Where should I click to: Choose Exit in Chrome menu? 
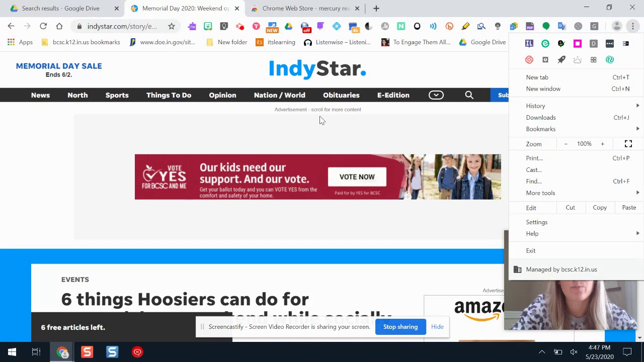pyautogui.click(x=576, y=250)
